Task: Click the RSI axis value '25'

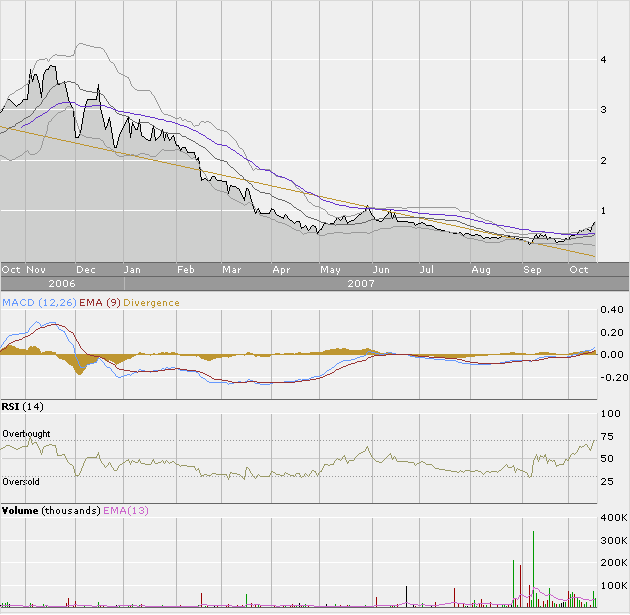Action: pyautogui.click(x=607, y=482)
